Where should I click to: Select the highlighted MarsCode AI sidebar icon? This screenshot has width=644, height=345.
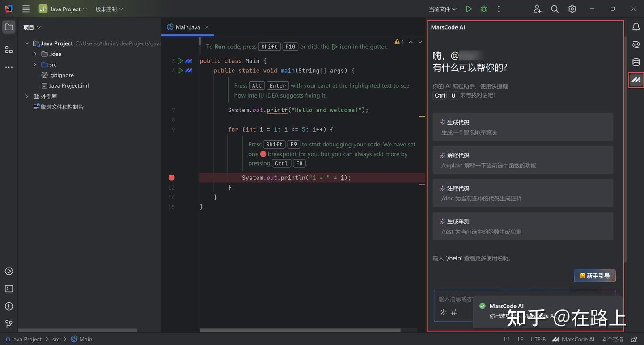(x=636, y=80)
